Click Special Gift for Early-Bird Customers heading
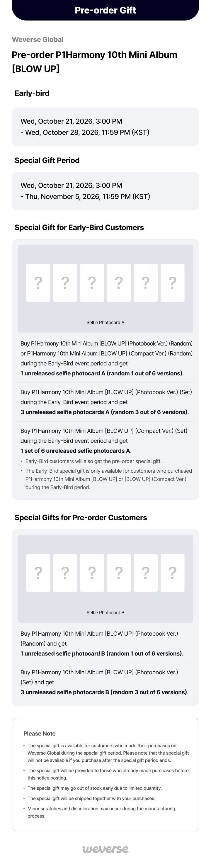The height and width of the screenshot is (868, 211). 79,227
